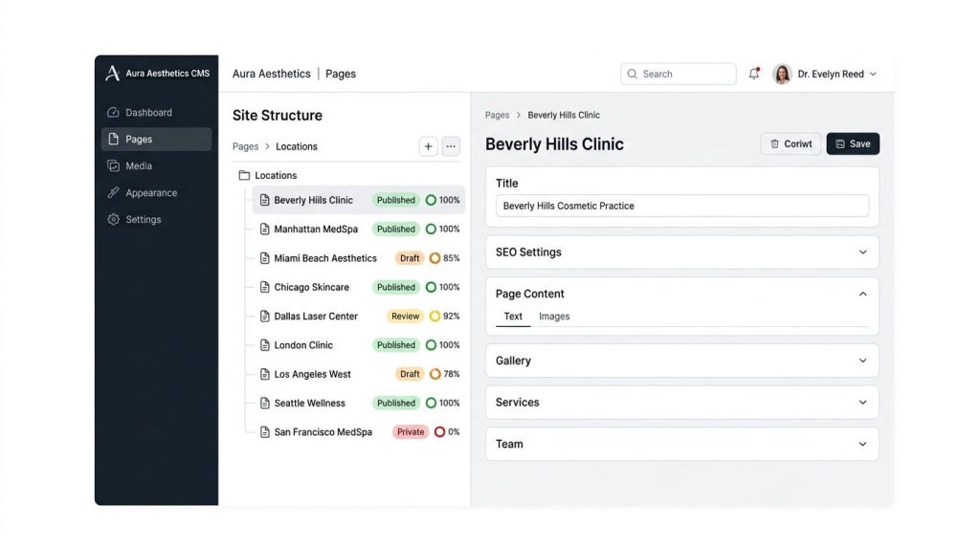Click Published badge on Beverly Hills Clinic

point(395,200)
